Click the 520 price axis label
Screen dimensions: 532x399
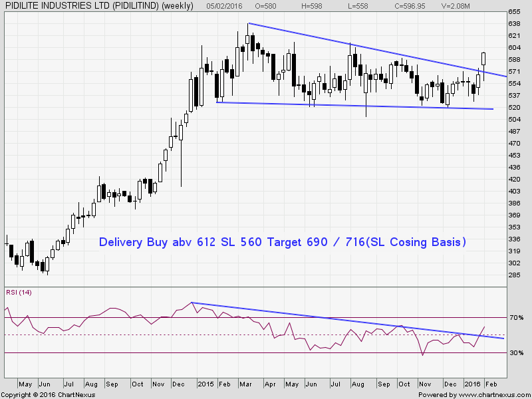coord(514,108)
